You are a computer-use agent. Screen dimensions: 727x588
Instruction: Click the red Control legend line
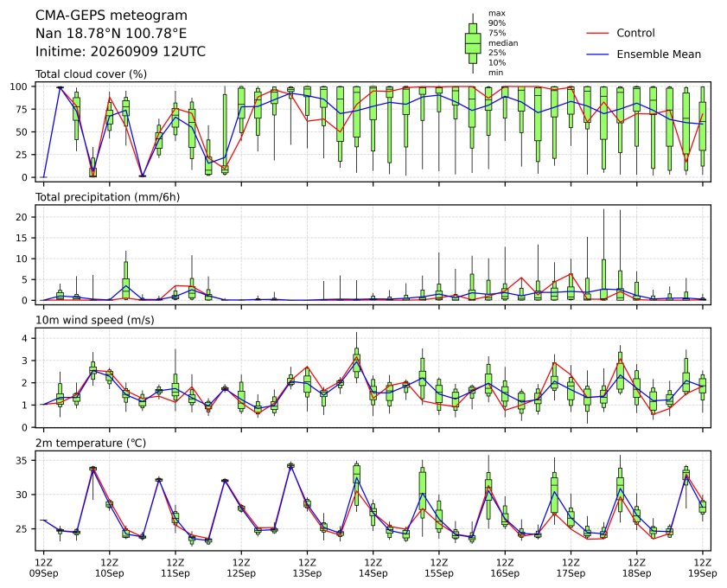[597, 34]
